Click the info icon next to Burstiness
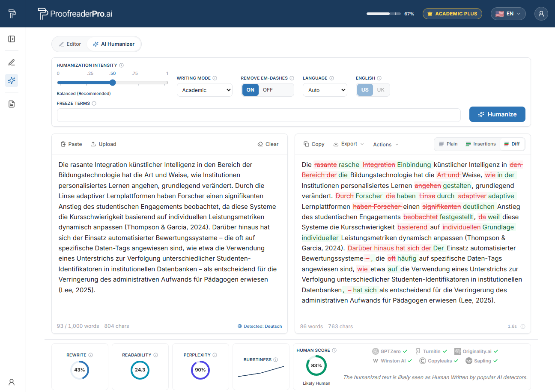 [x=276, y=360]
